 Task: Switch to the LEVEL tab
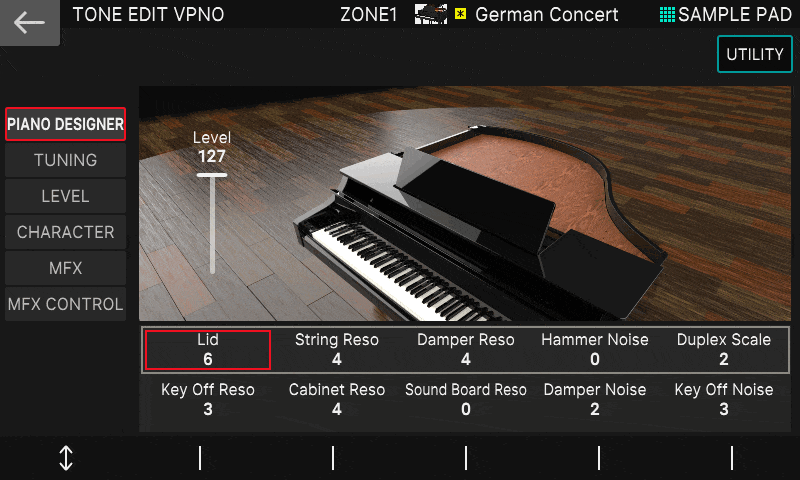point(65,196)
